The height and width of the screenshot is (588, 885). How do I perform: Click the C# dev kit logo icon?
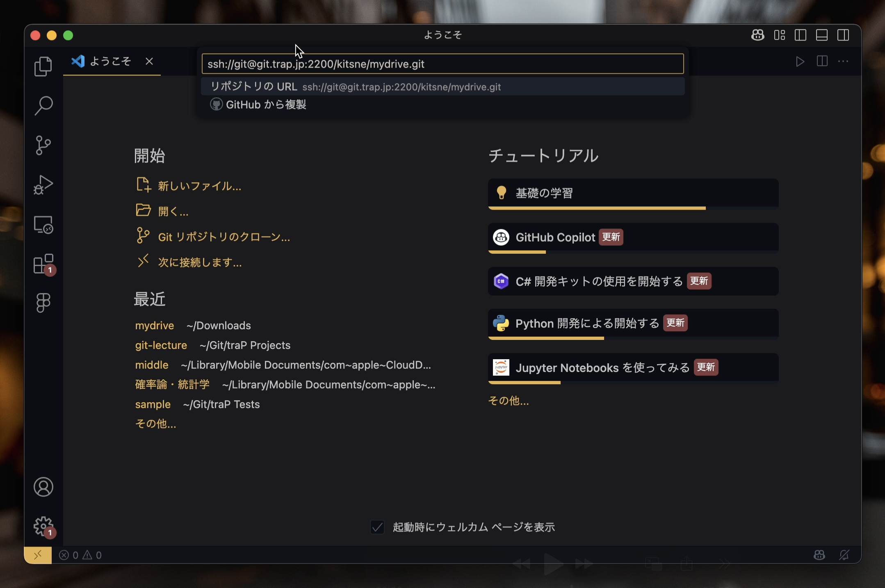click(501, 281)
